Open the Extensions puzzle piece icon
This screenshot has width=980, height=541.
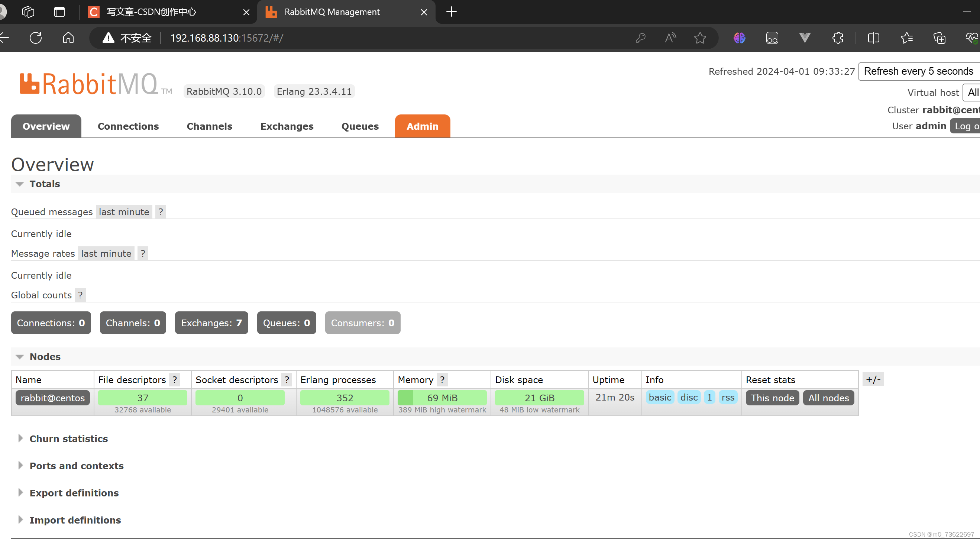tap(838, 38)
